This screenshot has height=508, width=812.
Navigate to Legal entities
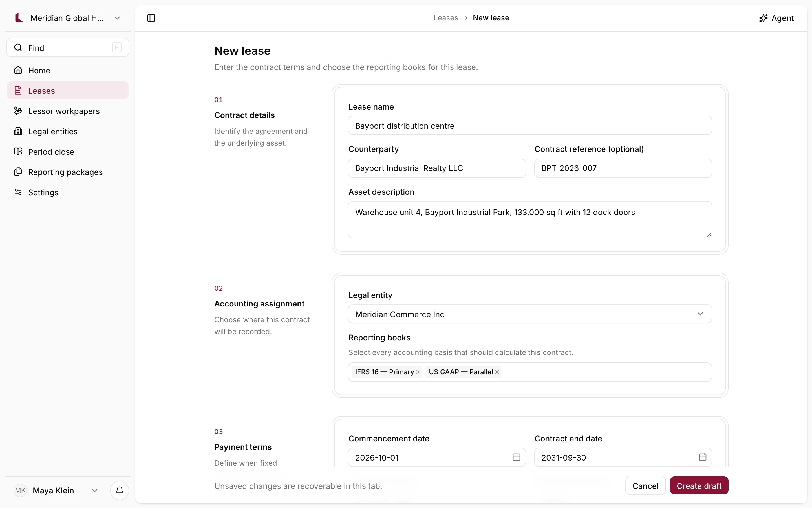pyautogui.click(x=67, y=131)
